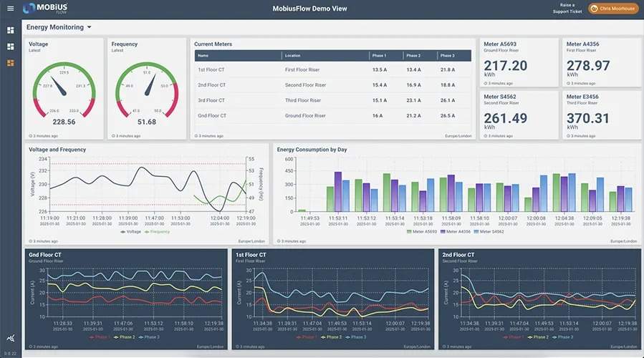Open the Chris Moorhouse user menu

pos(613,9)
